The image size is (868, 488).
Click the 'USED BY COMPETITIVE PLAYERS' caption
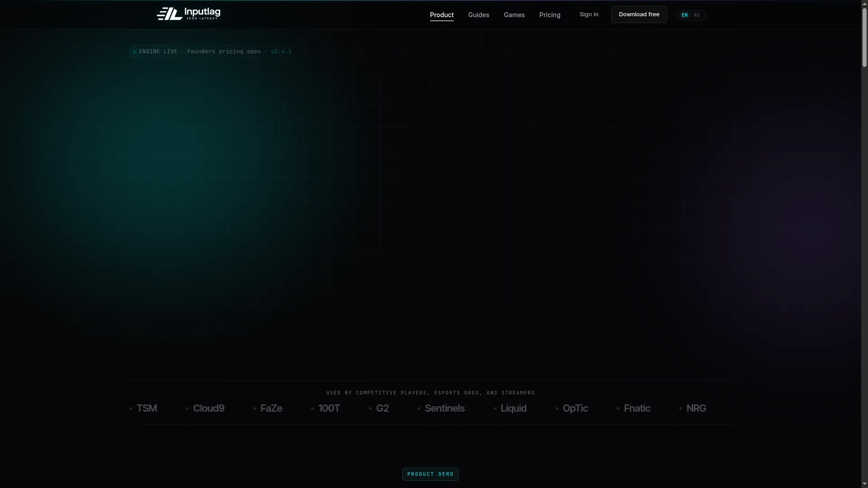[430, 393]
